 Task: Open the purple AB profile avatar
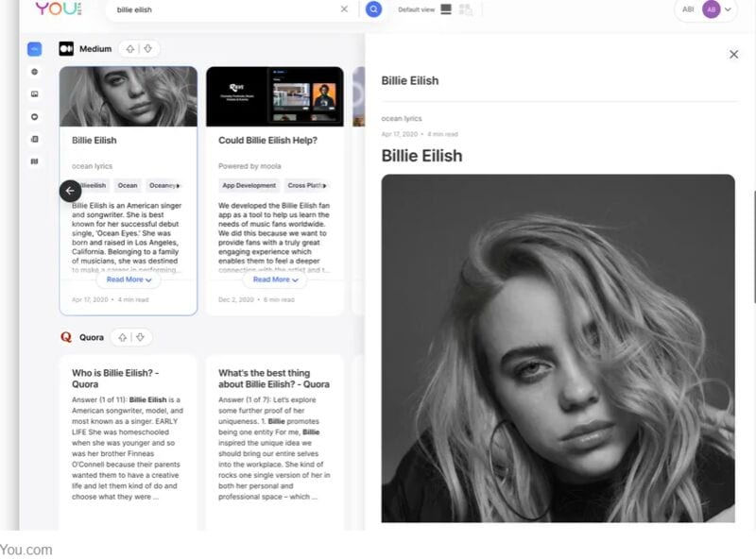point(712,9)
